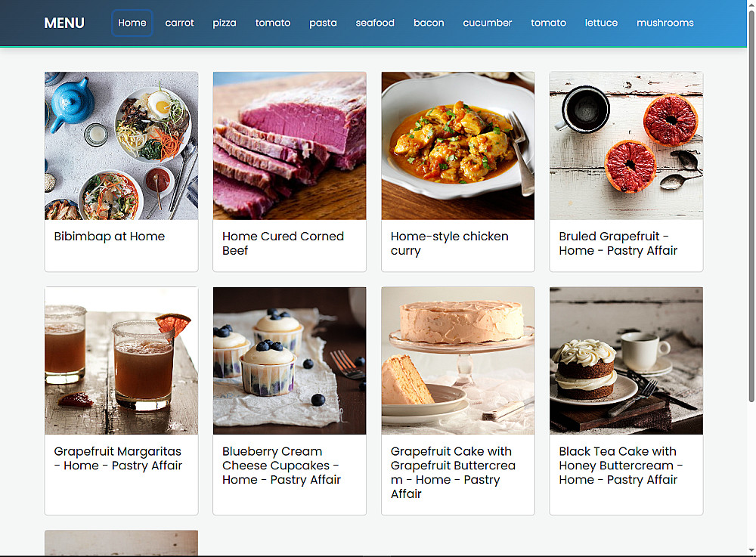View the blueberry cupcakes image
The image size is (756, 557).
coord(290,361)
